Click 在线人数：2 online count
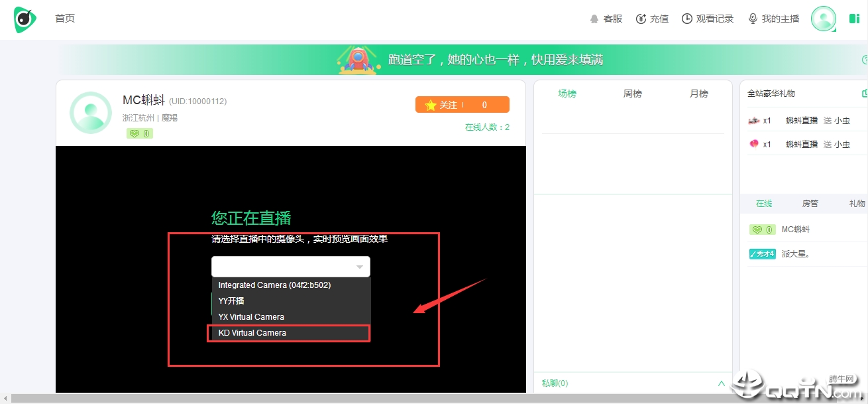Viewport: 868px width, 404px height. (487, 127)
